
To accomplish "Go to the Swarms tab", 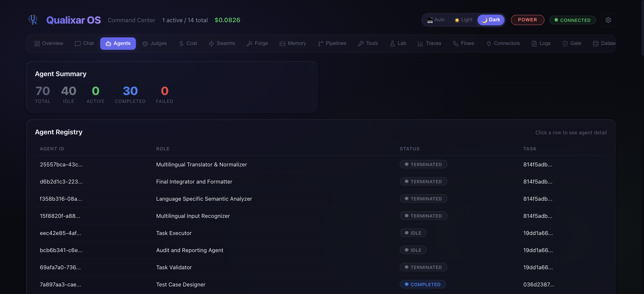I will click(222, 43).
